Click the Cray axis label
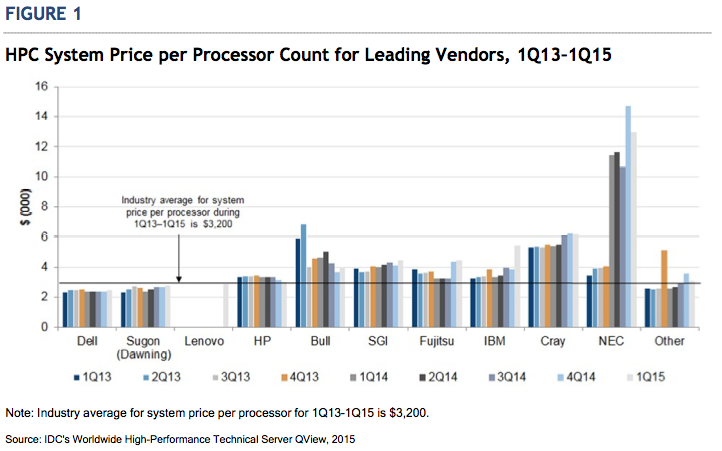This screenshot has width=722, height=451. click(553, 341)
